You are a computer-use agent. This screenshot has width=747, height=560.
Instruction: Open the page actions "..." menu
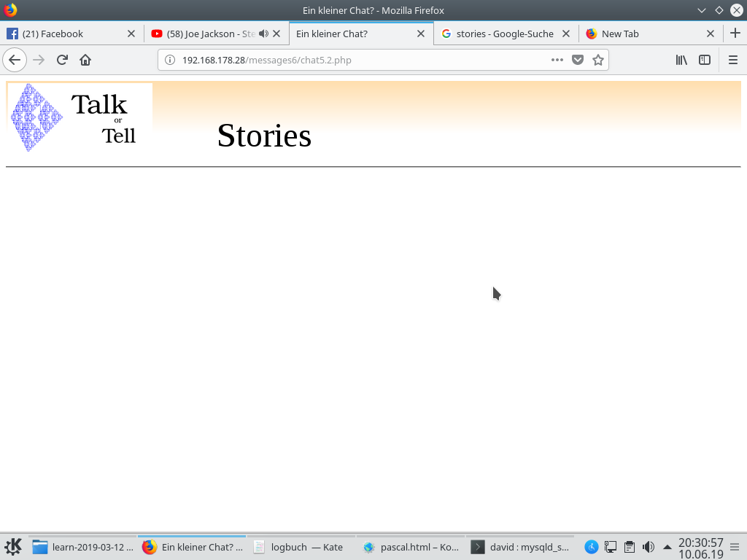pos(557,60)
